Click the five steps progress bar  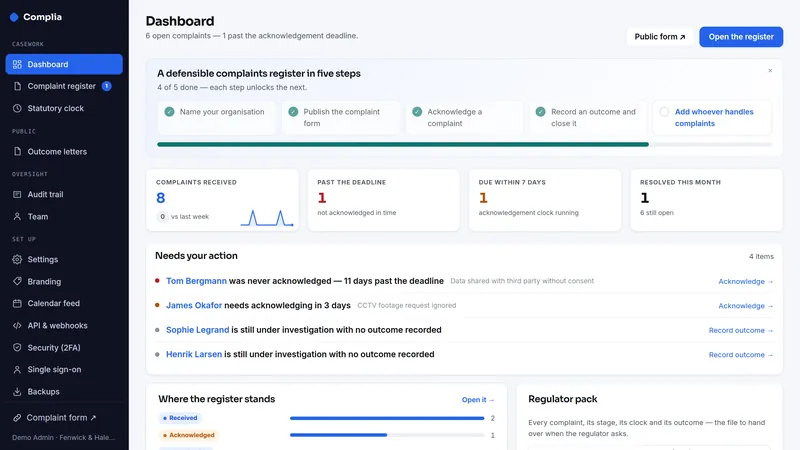pyautogui.click(x=465, y=144)
